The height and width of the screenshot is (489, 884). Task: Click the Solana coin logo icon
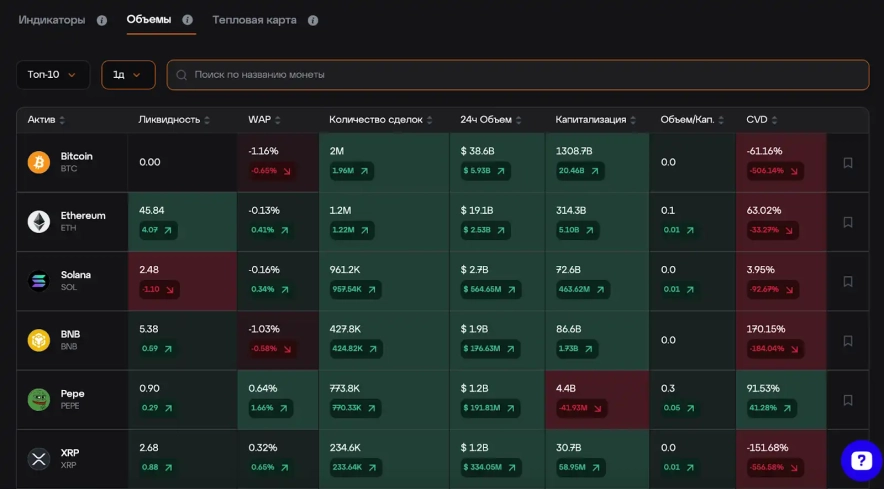coord(39,281)
